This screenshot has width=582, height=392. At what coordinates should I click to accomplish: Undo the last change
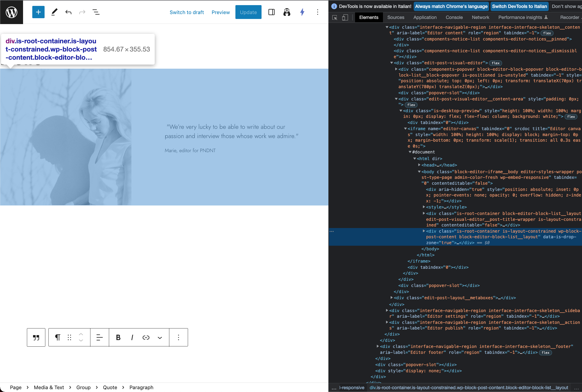click(x=68, y=12)
